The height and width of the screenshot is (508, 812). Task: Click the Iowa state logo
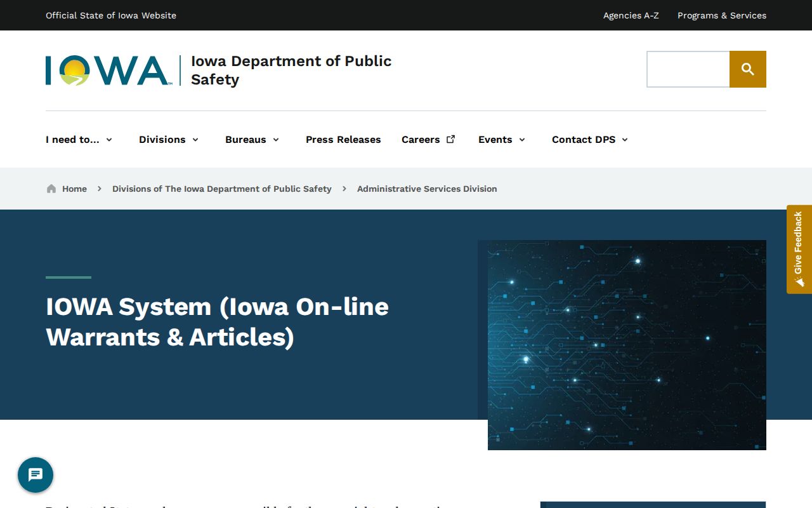coord(108,70)
